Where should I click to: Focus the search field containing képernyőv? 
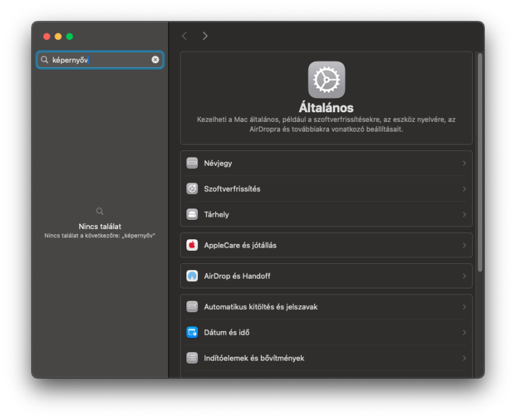coord(100,59)
